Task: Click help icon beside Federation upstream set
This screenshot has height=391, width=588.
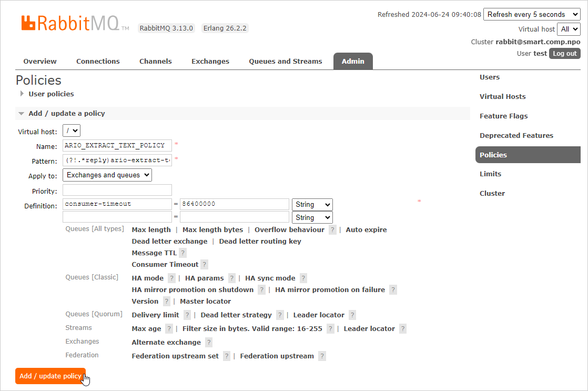Action: (227, 356)
